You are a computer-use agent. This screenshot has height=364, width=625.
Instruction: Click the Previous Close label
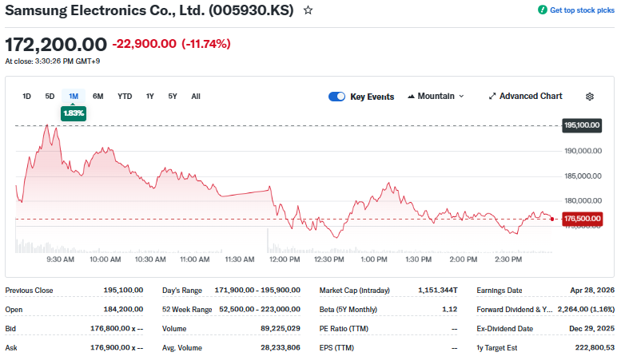(x=29, y=291)
